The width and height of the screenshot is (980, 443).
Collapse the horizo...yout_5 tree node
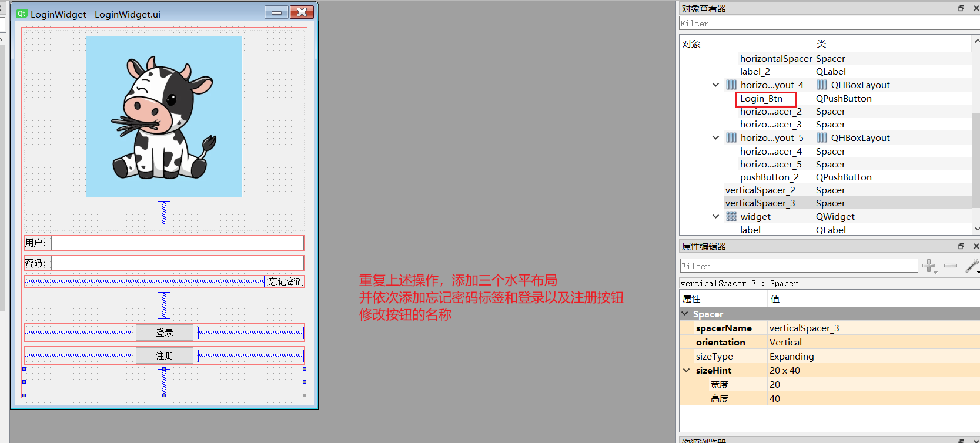[x=715, y=138]
